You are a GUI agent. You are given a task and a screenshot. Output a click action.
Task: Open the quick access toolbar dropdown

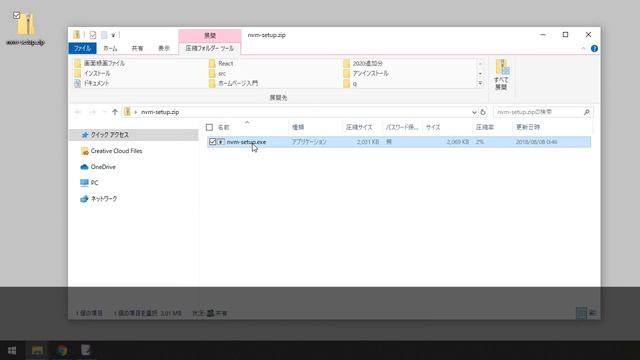pyautogui.click(x=113, y=35)
